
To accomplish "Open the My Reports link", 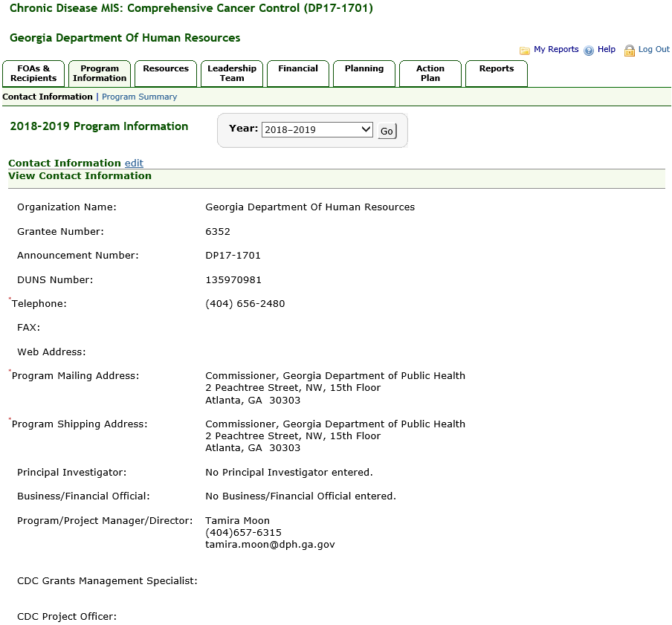I will (556, 50).
